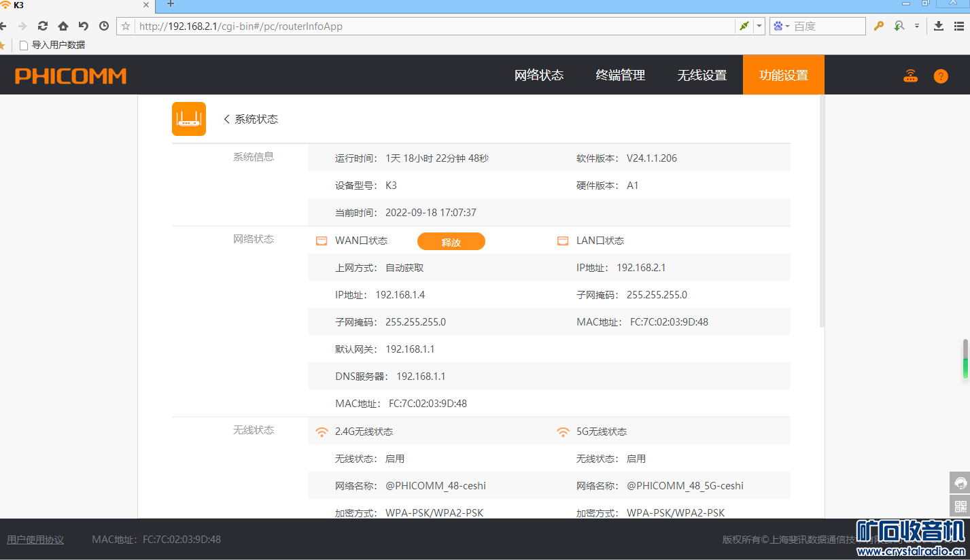Open Baidu search engine selector dropdown
This screenshot has height=560, width=970.
[781, 26]
